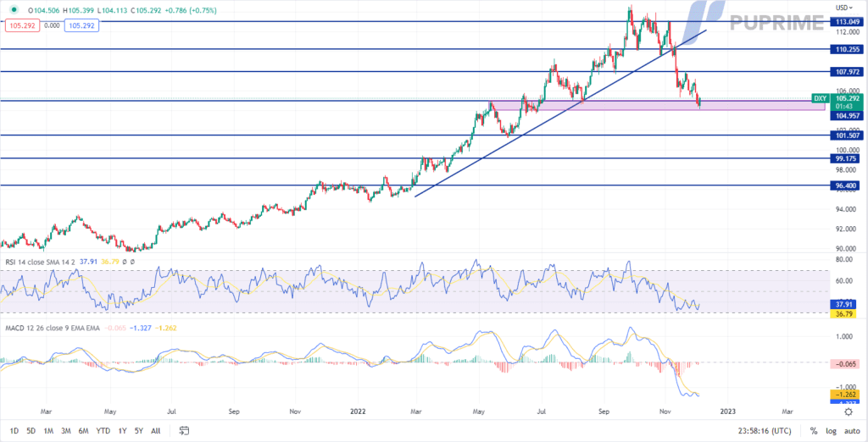Select the 3M date range
This screenshot has width=868, height=442.
point(66,430)
